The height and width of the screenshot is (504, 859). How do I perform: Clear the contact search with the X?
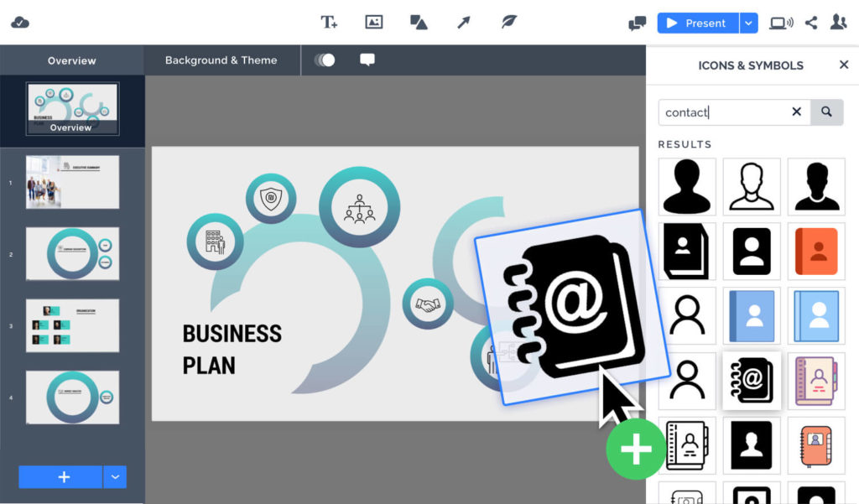[x=796, y=112]
